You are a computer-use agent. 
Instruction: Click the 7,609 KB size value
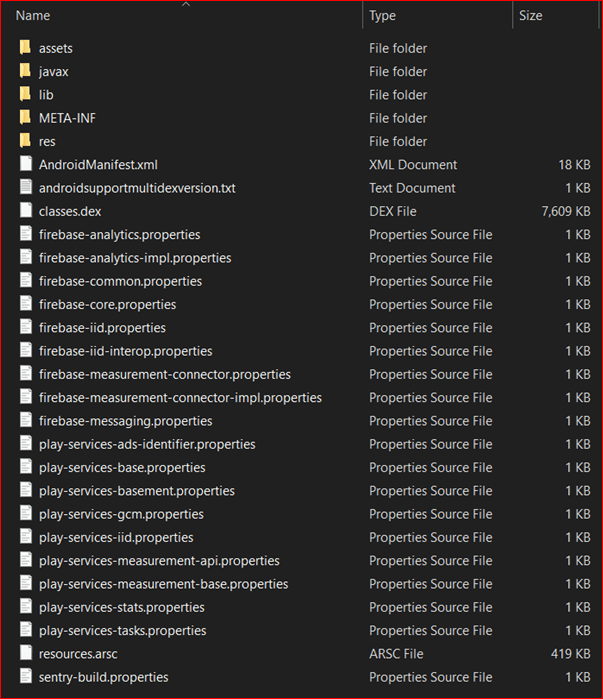pyautogui.click(x=566, y=211)
